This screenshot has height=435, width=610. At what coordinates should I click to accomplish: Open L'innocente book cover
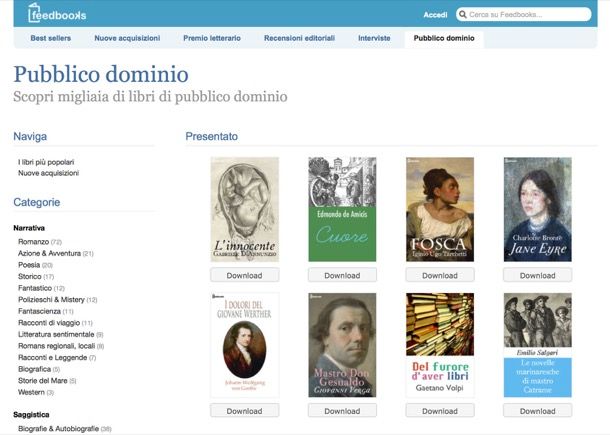coord(245,209)
